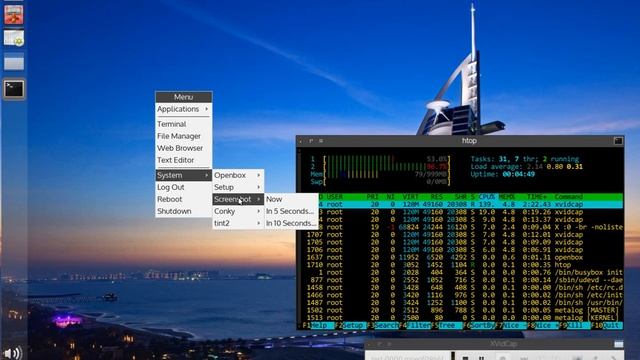Expand the Conky submenu

[238, 211]
